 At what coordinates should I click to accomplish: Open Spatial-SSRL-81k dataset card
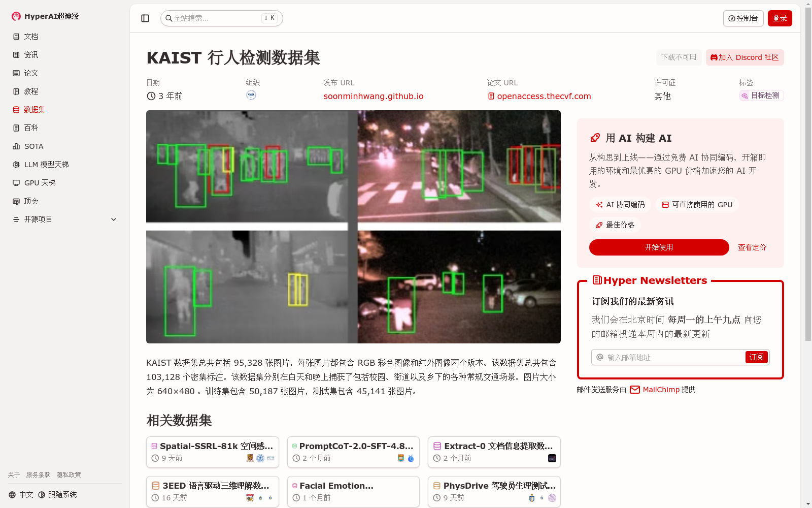pyautogui.click(x=213, y=452)
